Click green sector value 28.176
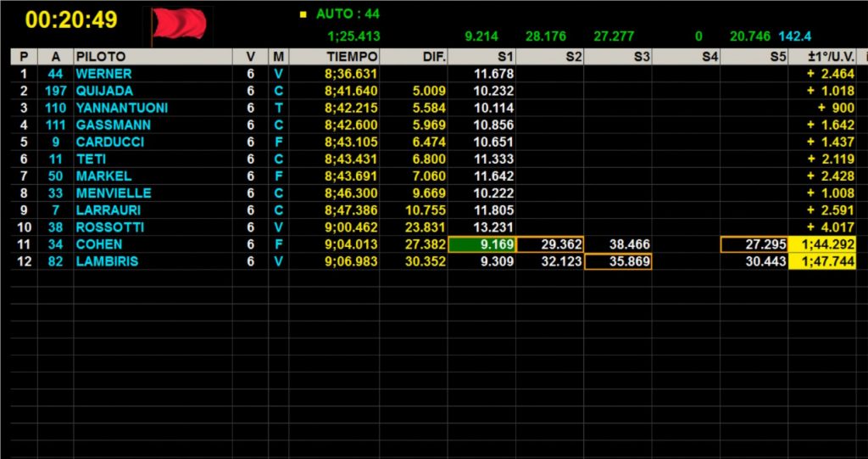The image size is (868, 459). (546, 36)
